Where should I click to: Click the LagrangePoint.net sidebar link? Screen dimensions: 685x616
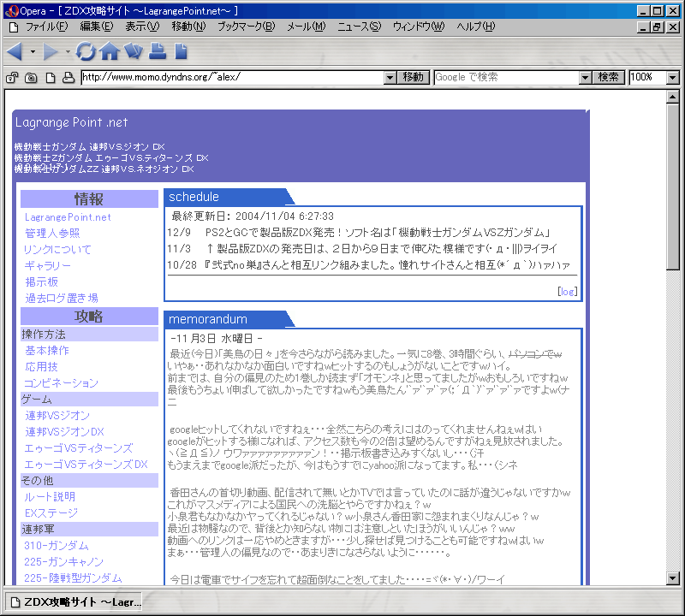(x=68, y=217)
